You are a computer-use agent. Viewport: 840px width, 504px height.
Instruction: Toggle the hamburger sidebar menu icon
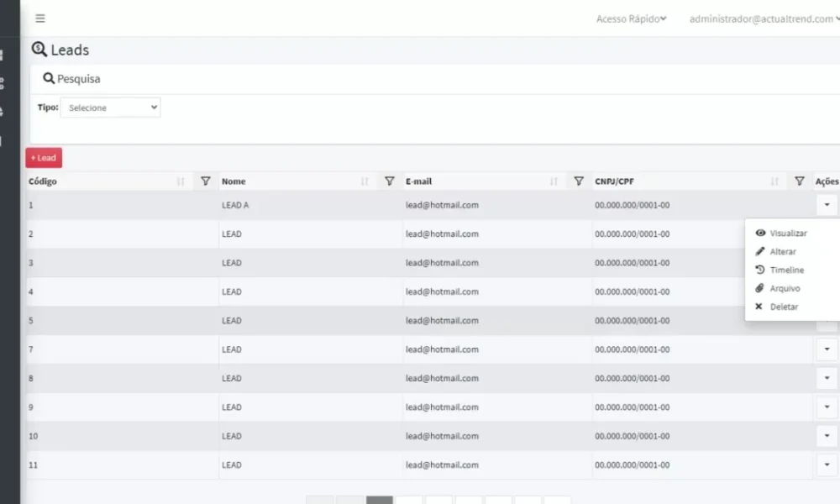point(40,18)
